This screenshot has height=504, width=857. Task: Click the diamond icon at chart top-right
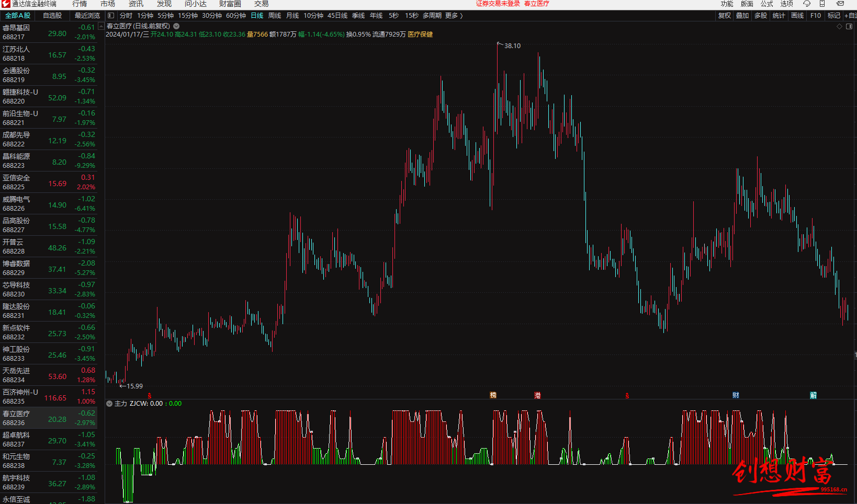tap(840, 26)
